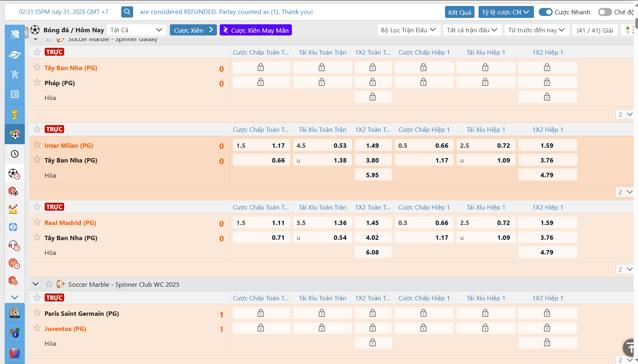Screen dimensions: 638x364
Task: Open the golden trophy sidebar icon
Action: pyautogui.click(x=15, y=114)
